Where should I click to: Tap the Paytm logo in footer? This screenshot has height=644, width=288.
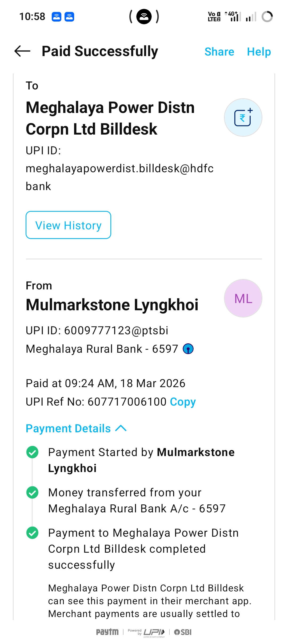[107, 632]
